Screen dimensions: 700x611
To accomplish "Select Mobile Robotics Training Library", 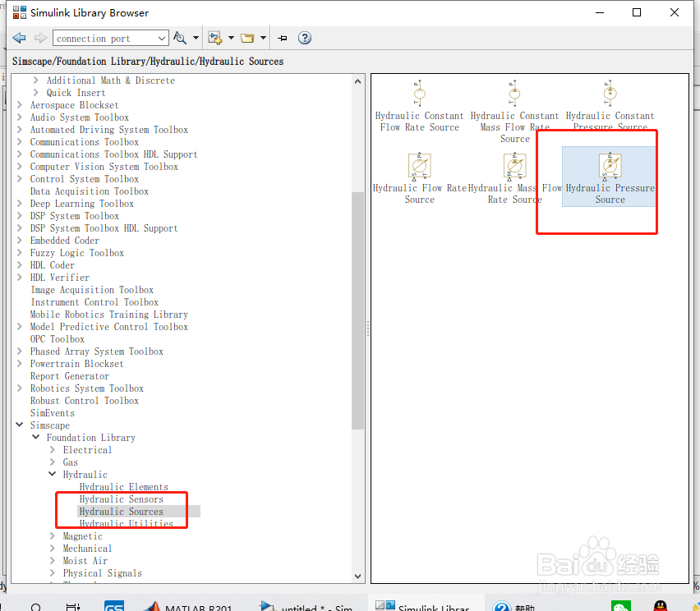I will pos(109,315).
